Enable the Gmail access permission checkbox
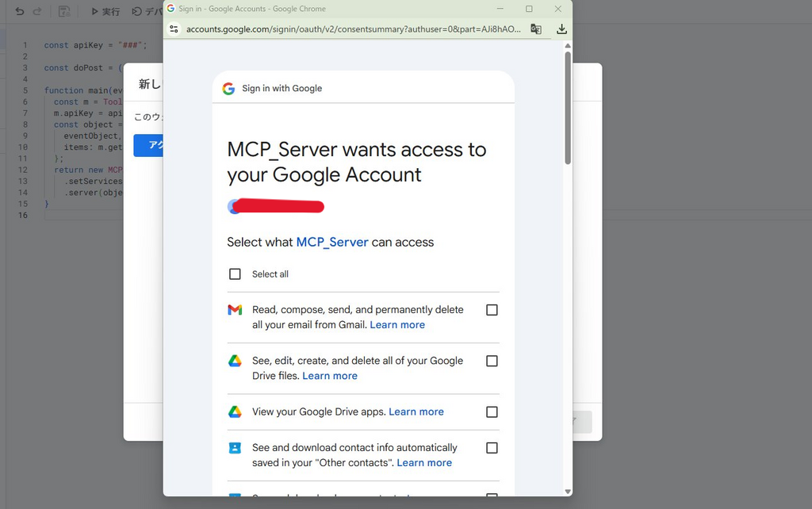Viewport: 812px width, 509px height. (492, 310)
